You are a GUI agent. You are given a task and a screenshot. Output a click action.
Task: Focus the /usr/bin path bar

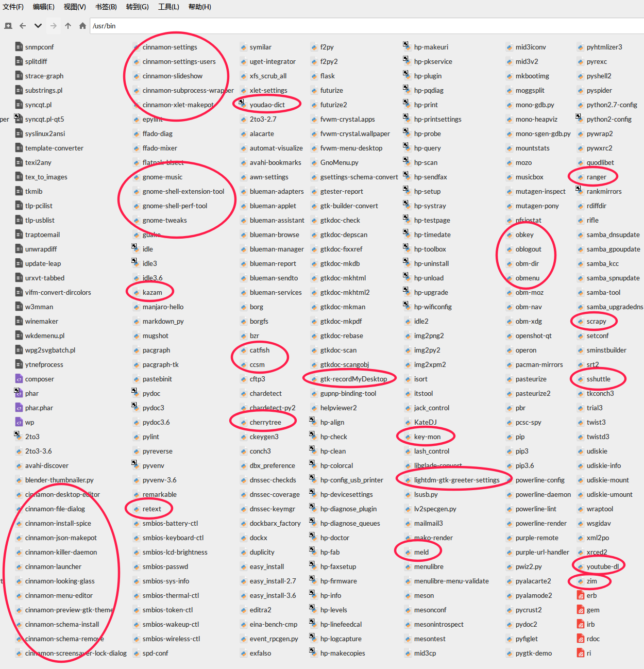(367, 26)
